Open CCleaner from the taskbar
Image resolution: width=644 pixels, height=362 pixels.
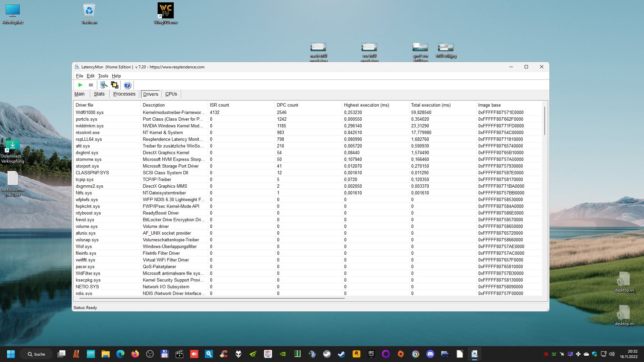(224, 354)
